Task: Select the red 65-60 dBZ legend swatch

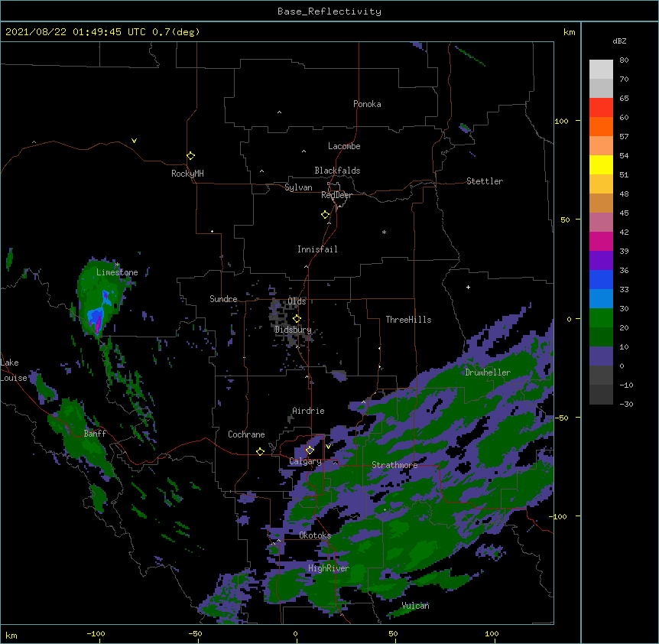Action: coord(601,108)
